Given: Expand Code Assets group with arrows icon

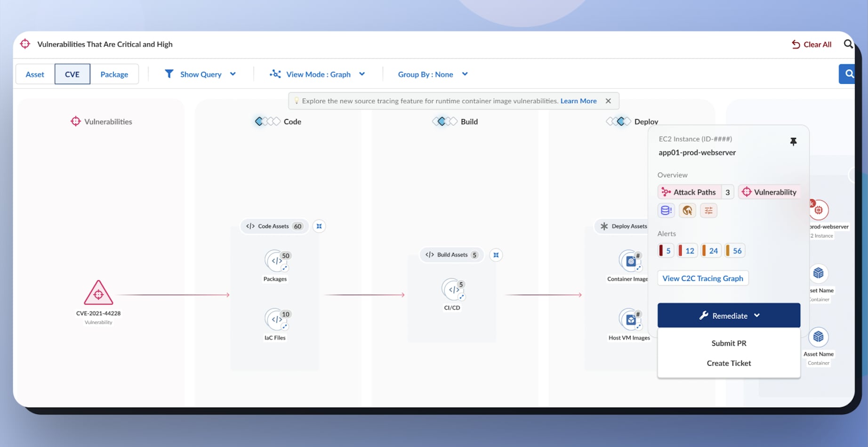Looking at the screenshot, I should 319,226.
